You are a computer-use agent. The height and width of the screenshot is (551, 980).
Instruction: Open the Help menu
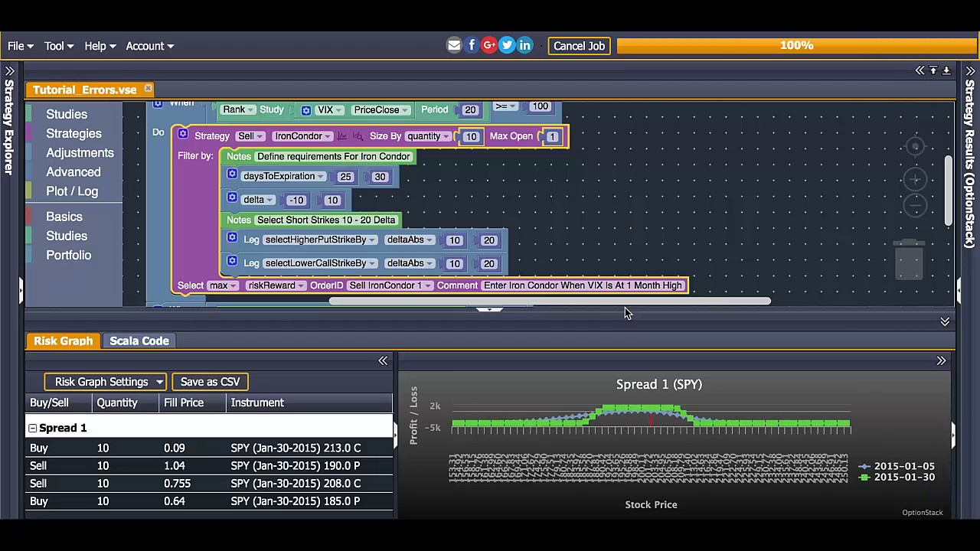[100, 46]
